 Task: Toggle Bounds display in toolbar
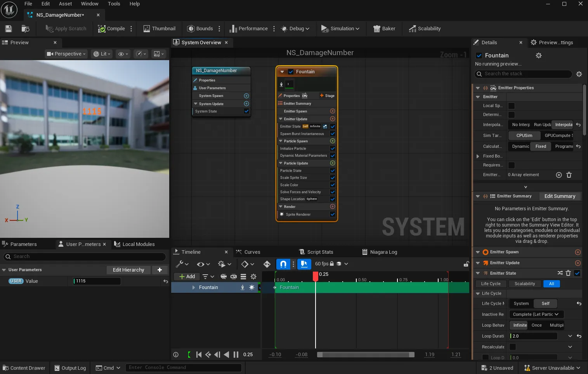point(200,29)
